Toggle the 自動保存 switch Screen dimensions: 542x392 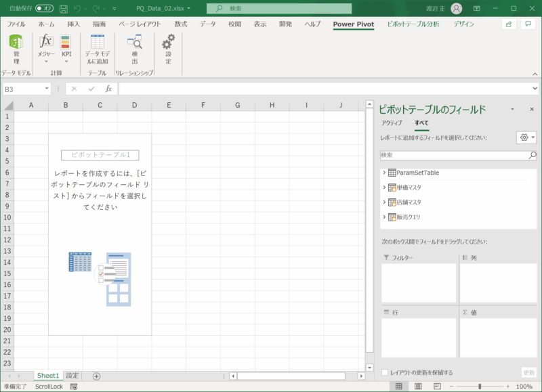(x=45, y=9)
